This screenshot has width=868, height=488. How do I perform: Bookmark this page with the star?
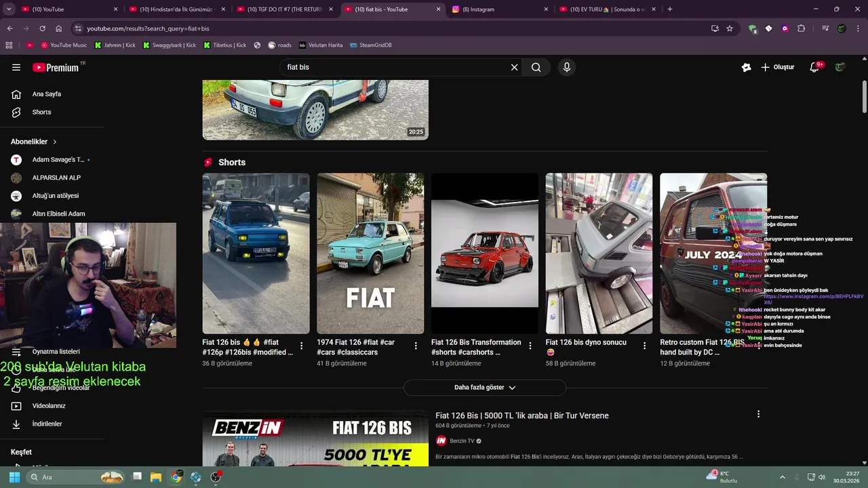coord(730,28)
